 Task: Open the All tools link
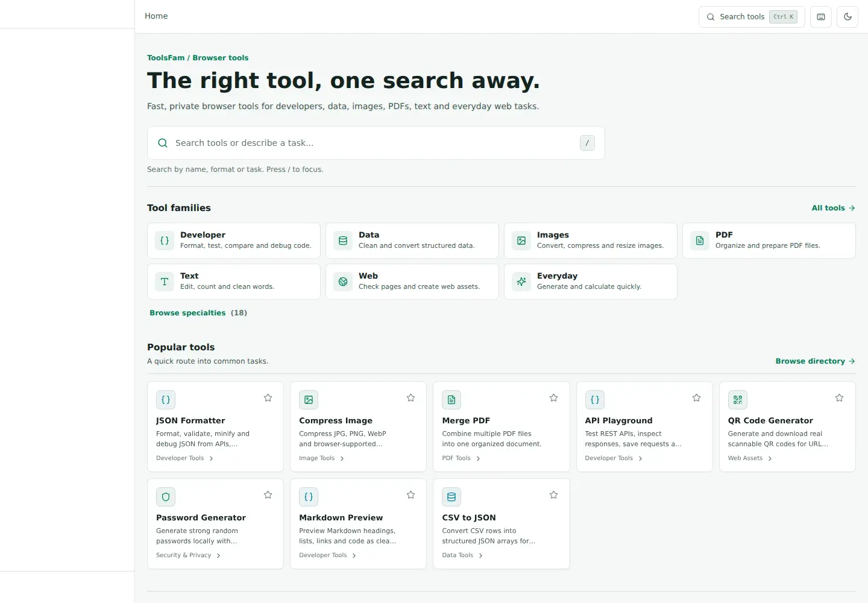833,208
